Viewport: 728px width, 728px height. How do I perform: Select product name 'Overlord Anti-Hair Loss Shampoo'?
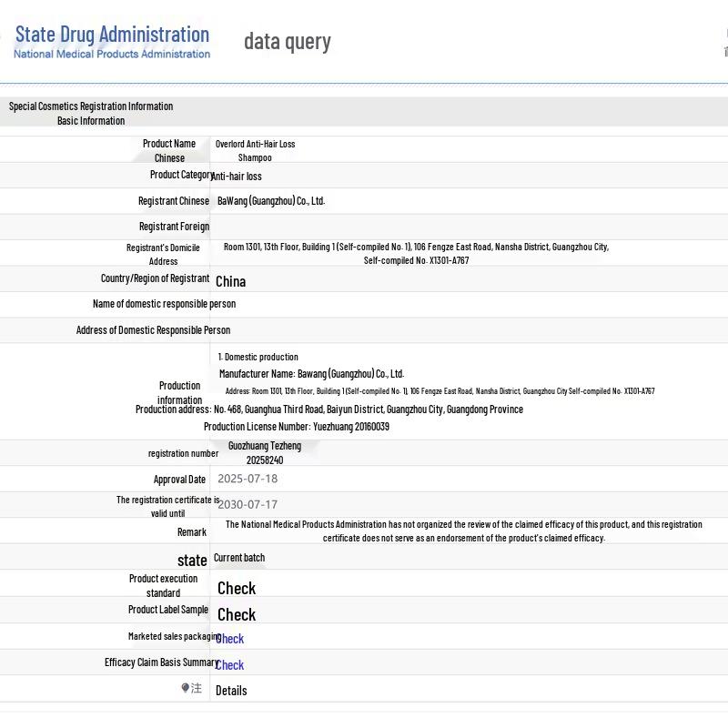(x=256, y=151)
